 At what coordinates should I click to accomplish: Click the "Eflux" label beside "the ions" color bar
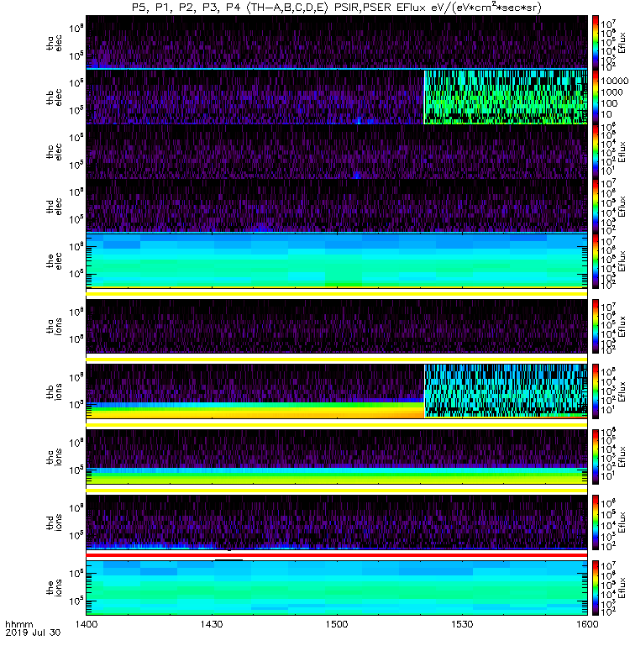coord(622,588)
